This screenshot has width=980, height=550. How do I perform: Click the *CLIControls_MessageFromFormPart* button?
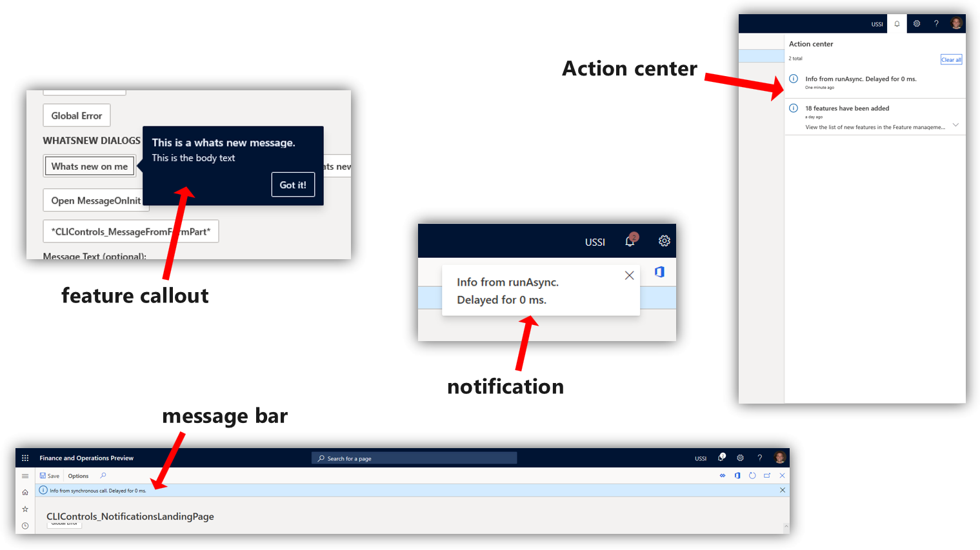coord(131,231)
